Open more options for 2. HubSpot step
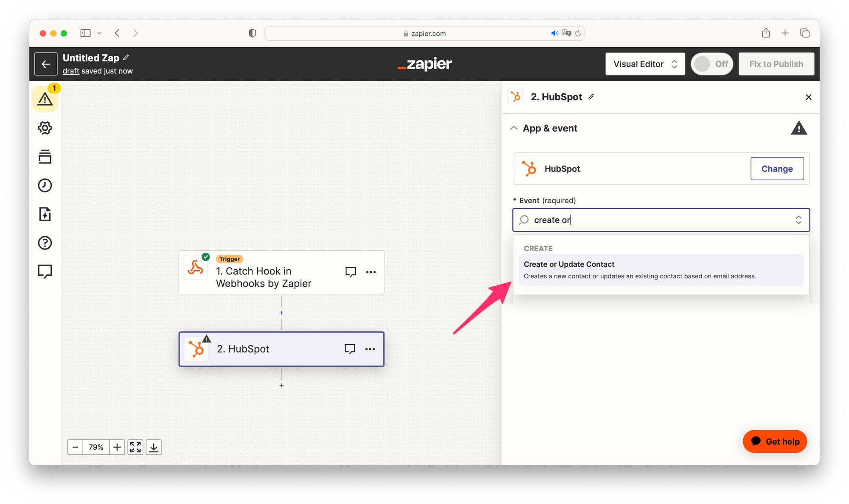Viewport: 849px width, 504px height. [x=370, y=349]
